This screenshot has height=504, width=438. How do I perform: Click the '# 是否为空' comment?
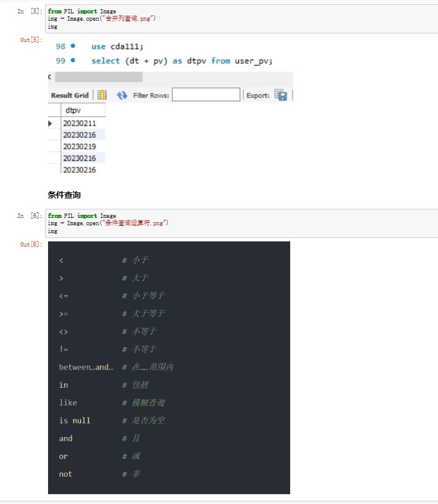[x=144, y=421]
